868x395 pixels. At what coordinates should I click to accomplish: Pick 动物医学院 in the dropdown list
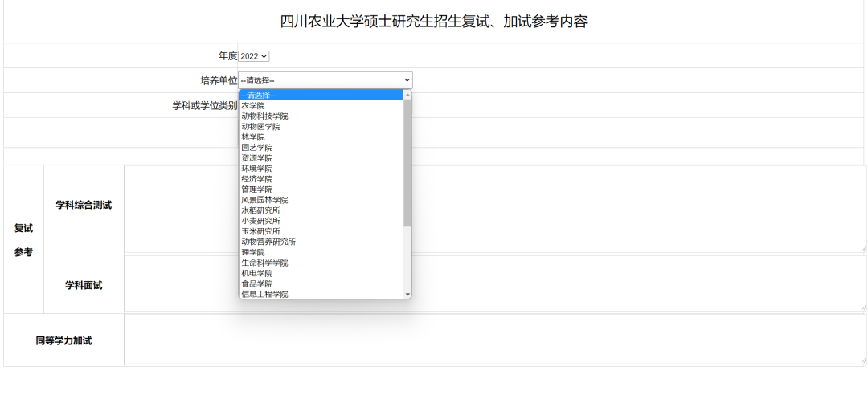click(x=260, y=126)
